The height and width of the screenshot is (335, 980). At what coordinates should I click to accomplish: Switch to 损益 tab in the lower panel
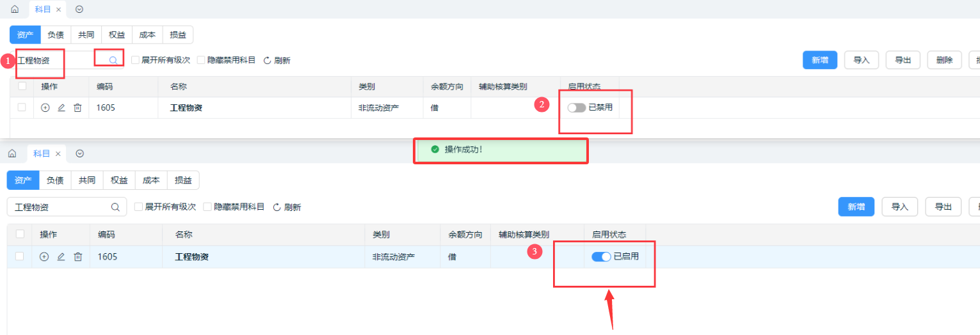[x=183, y=180]
